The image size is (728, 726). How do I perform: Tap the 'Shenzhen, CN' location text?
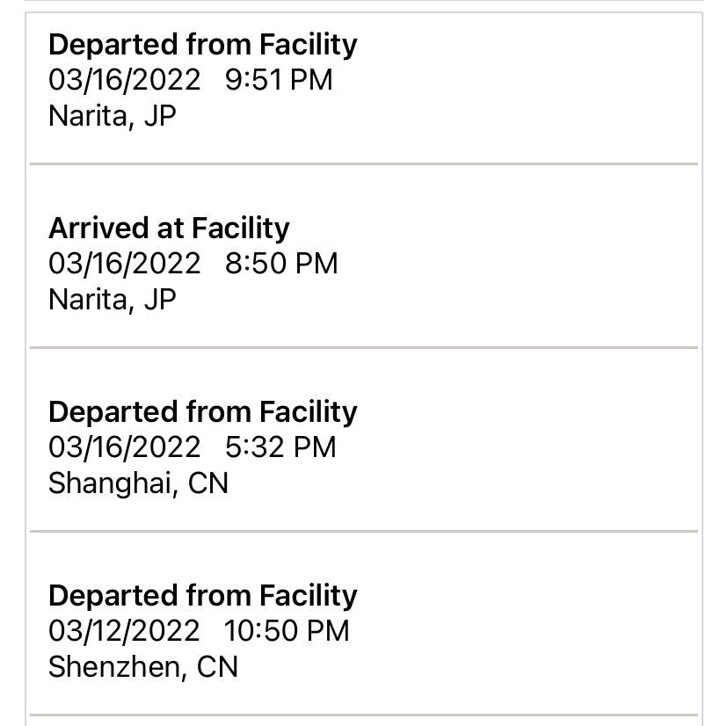pyautogui.click(x=143, y=667)
